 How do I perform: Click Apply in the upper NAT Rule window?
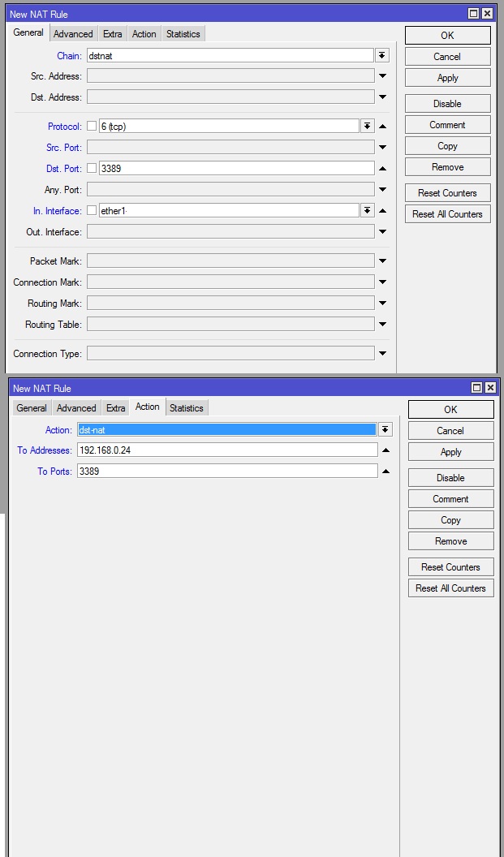tap(448, 78)
